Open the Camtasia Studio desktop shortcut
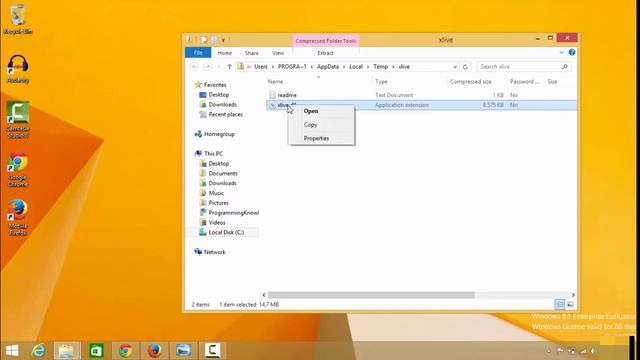 tap(18, 119)
